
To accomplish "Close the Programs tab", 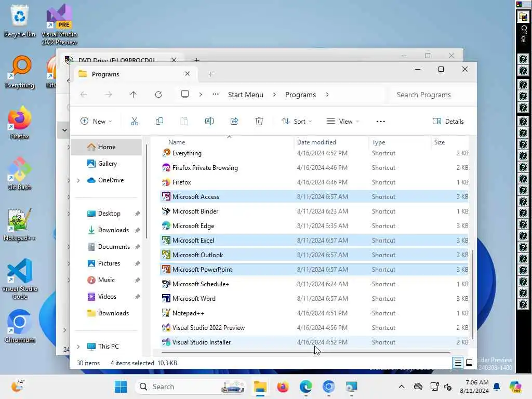I will tap(187, 74).
